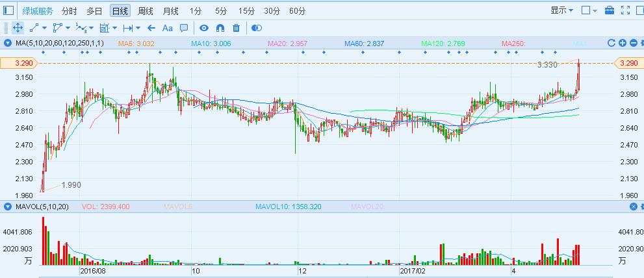The height and width of the screenshot is (278, 644).
Task: Select the move/pan crosshair tool
Action: [x=18, y=28]
